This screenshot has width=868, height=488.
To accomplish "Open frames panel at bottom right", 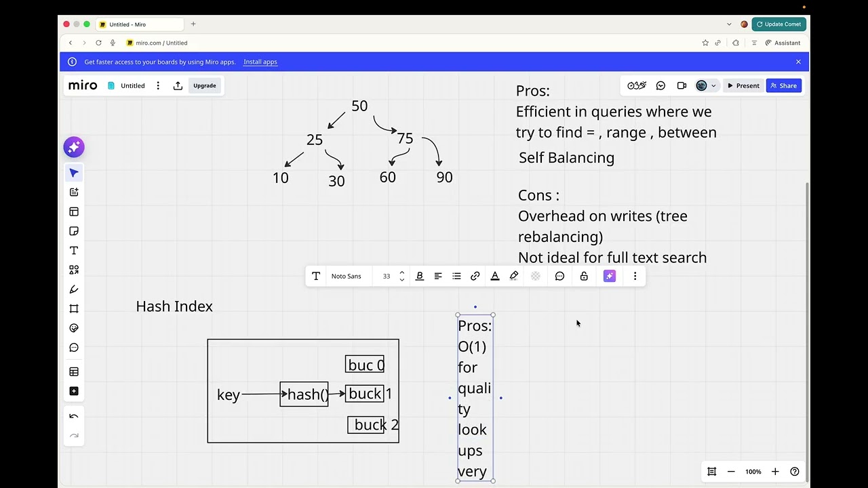I will click(x=711, y=472).
